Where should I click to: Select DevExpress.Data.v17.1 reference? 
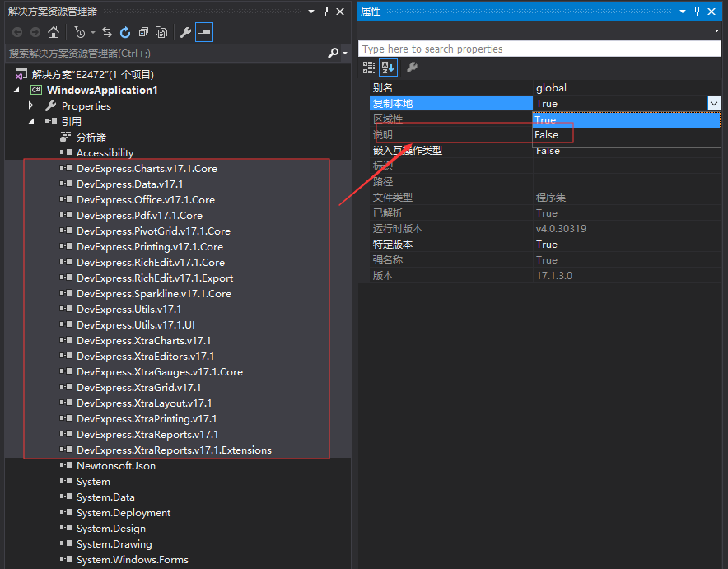point(129,184)
